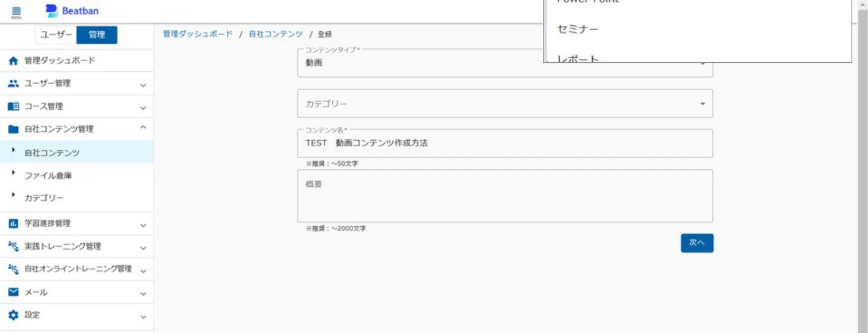Click the コンテンツ名 input field
The width and height of the screenshot is (868, 333).
(x=505, y=144)
